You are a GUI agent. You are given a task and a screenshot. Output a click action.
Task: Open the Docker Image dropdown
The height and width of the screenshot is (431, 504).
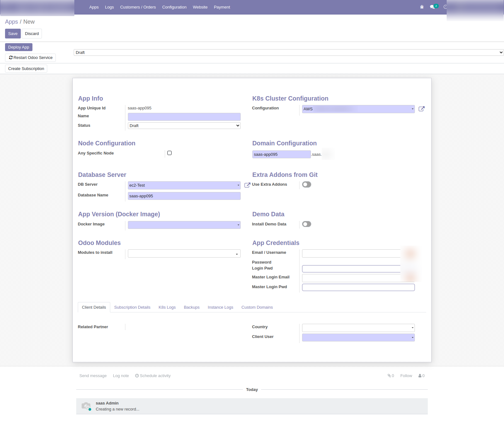pyautogui.click(x=184, y=225)
